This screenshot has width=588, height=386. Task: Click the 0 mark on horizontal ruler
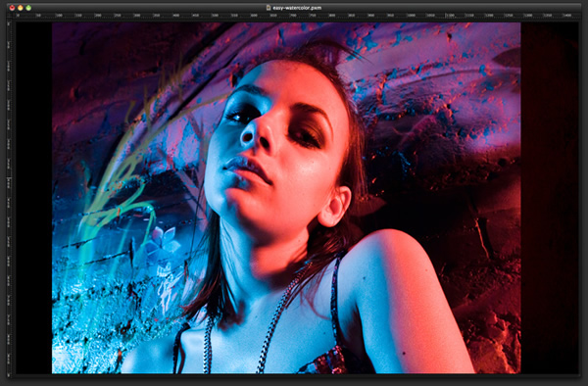(x=18, y=16)
